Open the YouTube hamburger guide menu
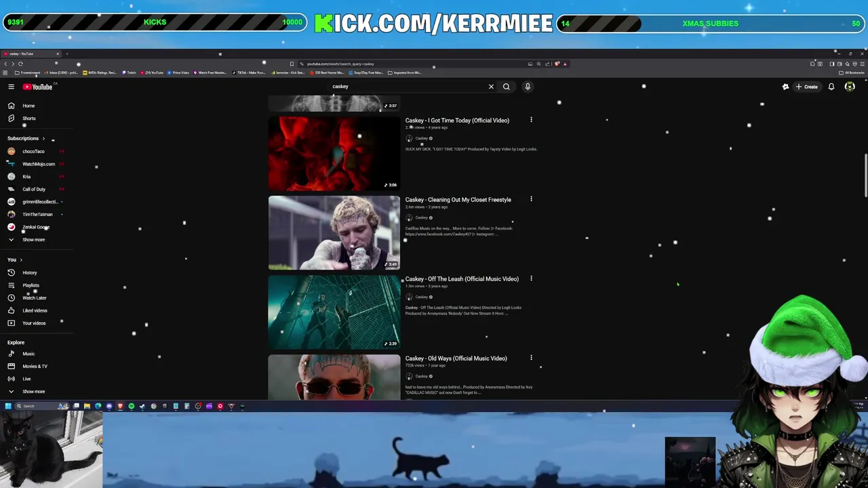868x488 pixels. coord(11,87)
